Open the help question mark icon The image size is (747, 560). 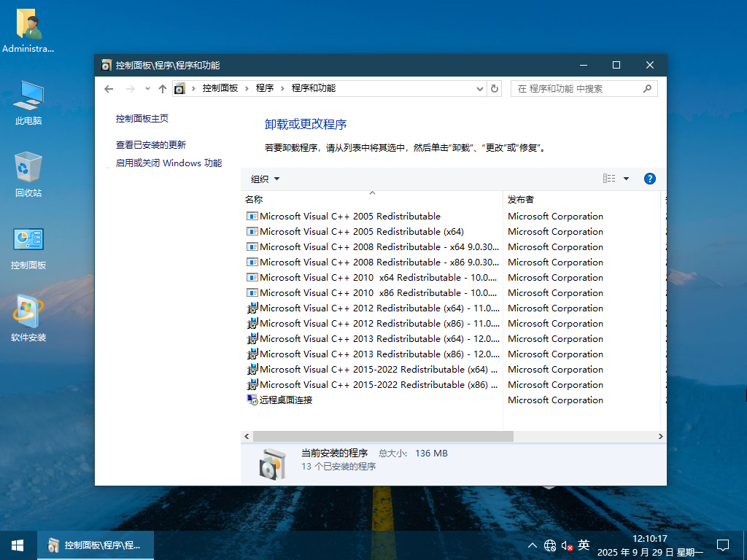(x=649, y=179)
